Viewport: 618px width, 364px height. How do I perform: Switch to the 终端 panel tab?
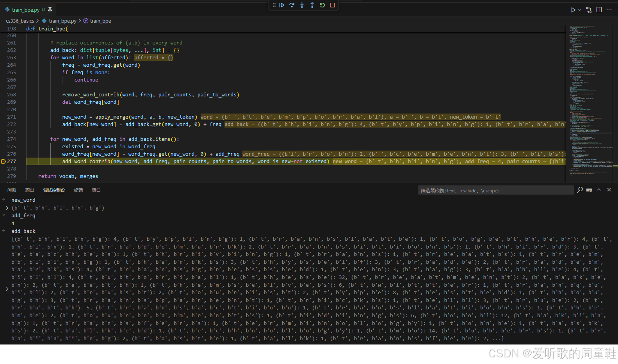pos(78,190)
